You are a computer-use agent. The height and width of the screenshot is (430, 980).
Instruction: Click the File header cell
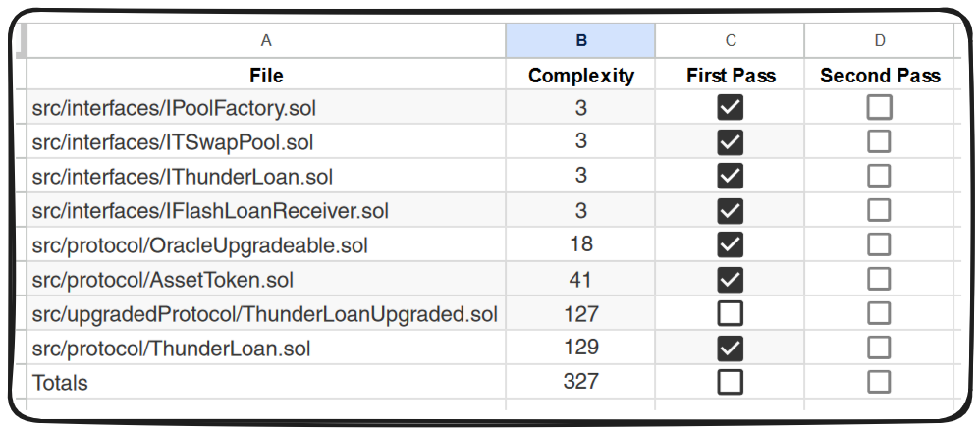pos(266,75)
